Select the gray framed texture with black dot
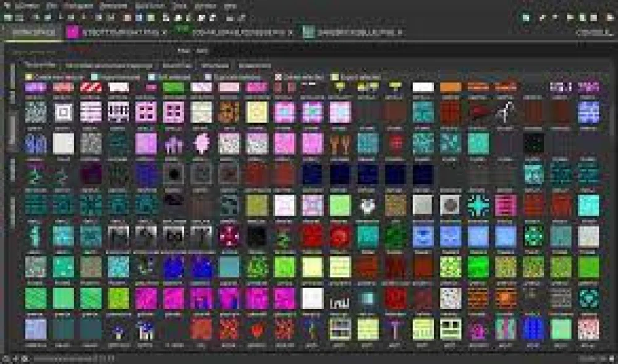 (174, 174)
